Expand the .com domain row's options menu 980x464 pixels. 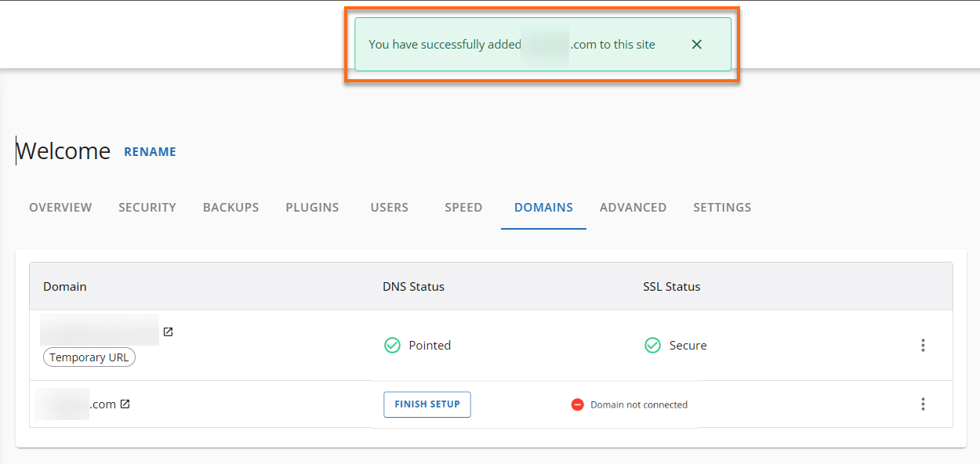923,404
